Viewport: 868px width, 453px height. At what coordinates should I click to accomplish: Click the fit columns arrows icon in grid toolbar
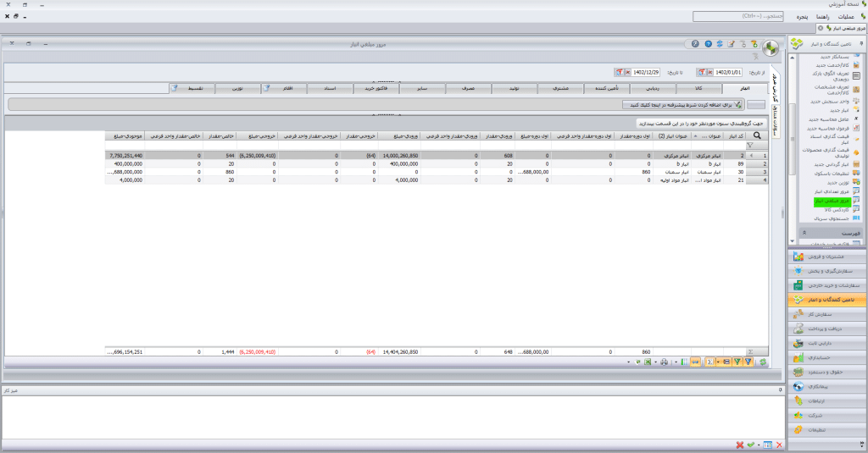pos(695,362)
